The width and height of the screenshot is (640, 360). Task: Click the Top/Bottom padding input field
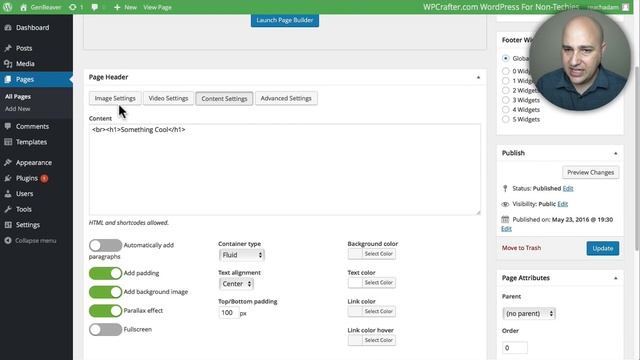pyautogui.click(x=229, y=313)
